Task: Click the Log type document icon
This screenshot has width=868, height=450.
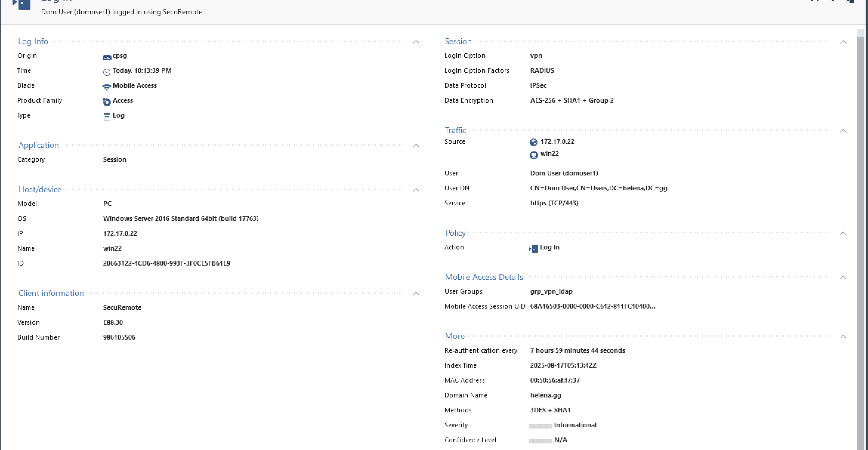Action: pyautogui.click(x=106, y=117)
